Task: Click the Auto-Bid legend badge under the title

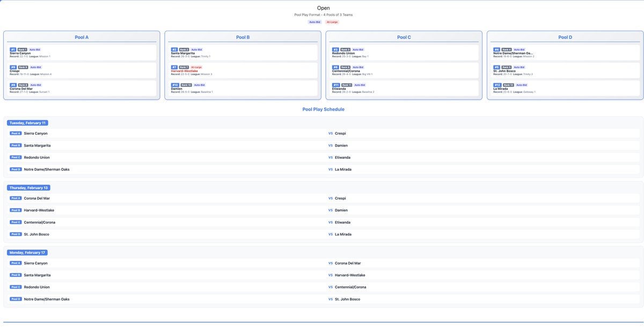Action: coord(314,22)
